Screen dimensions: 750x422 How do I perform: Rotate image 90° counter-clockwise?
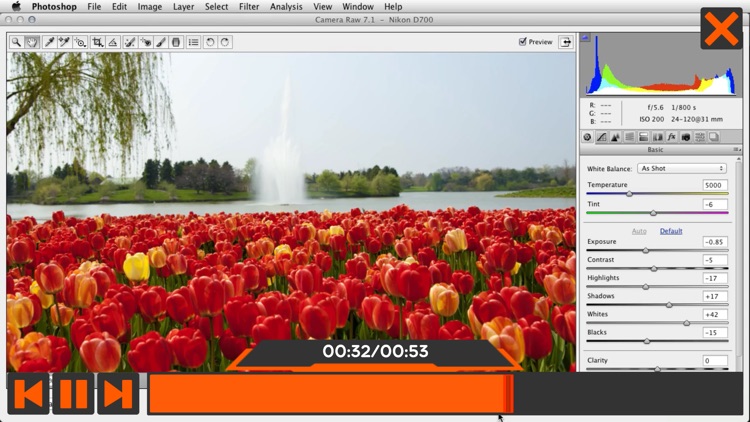[x=210, y=42]
